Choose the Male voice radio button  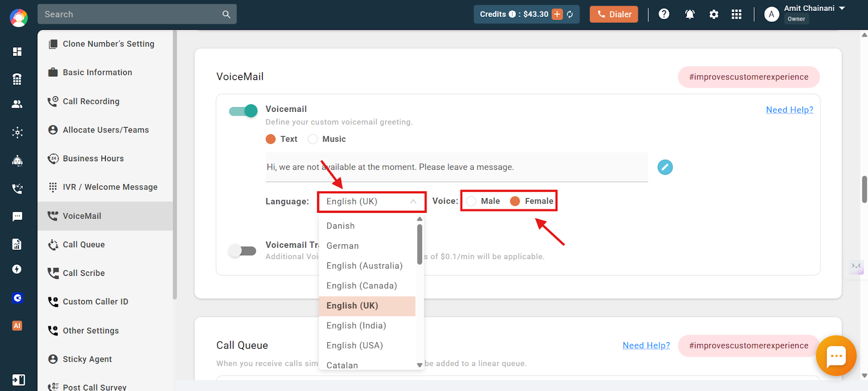coord(471,201)
